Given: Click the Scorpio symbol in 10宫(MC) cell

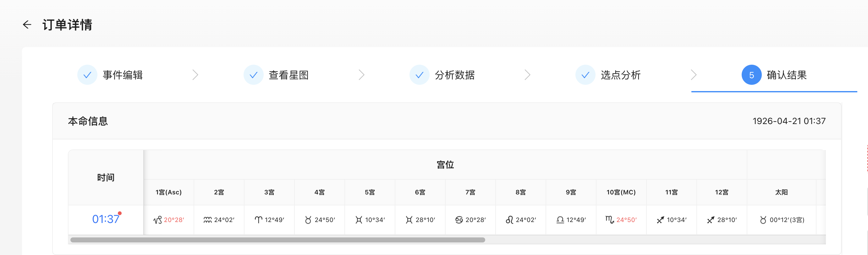Looking at the screenshot, I should pyautogui.click(x=610, y=220).
